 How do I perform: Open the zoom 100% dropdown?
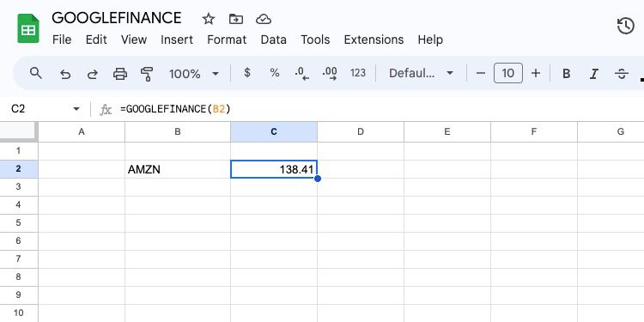(194, 74)
